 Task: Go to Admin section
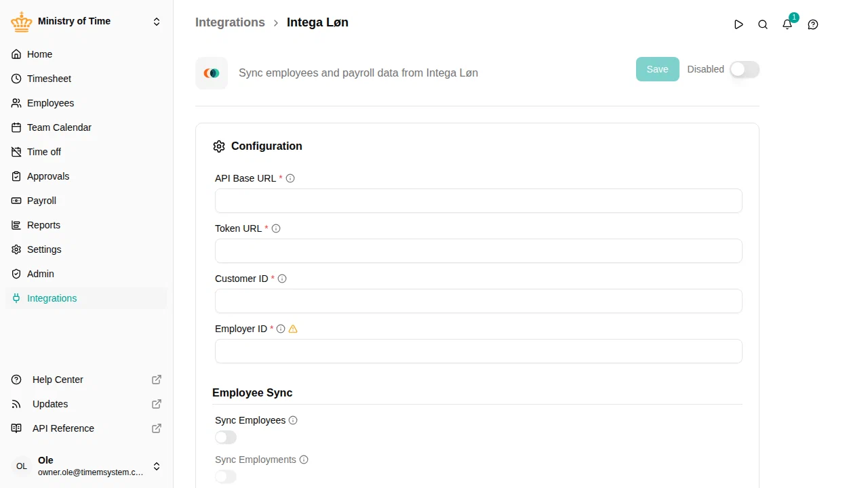86,274
